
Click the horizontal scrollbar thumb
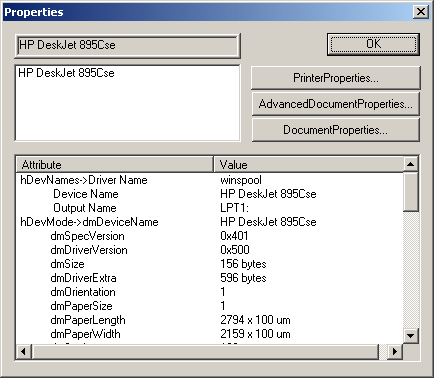click(x=205, y=351)
